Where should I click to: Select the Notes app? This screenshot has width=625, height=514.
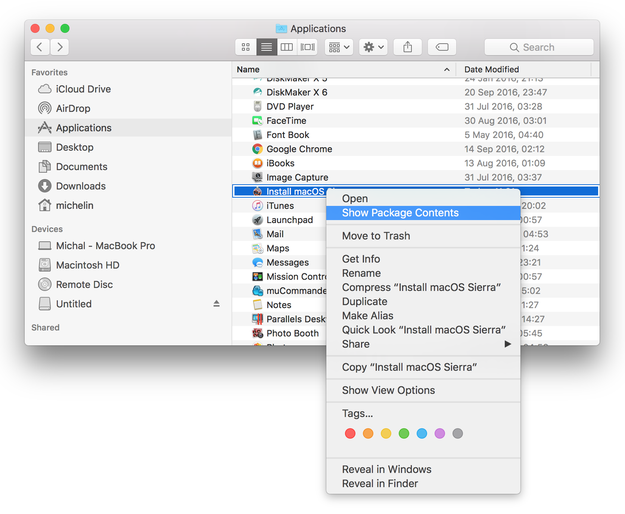tap(279, 305)
